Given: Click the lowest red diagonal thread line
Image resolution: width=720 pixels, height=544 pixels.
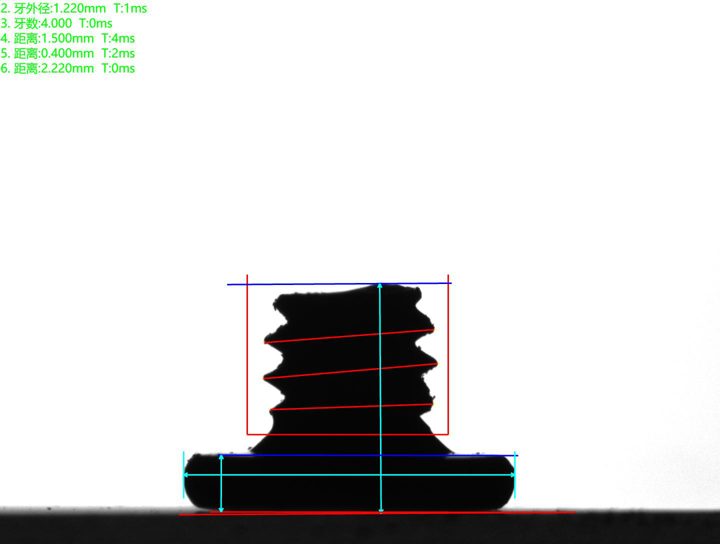Looking at the screenshot, I should (348, 407).
